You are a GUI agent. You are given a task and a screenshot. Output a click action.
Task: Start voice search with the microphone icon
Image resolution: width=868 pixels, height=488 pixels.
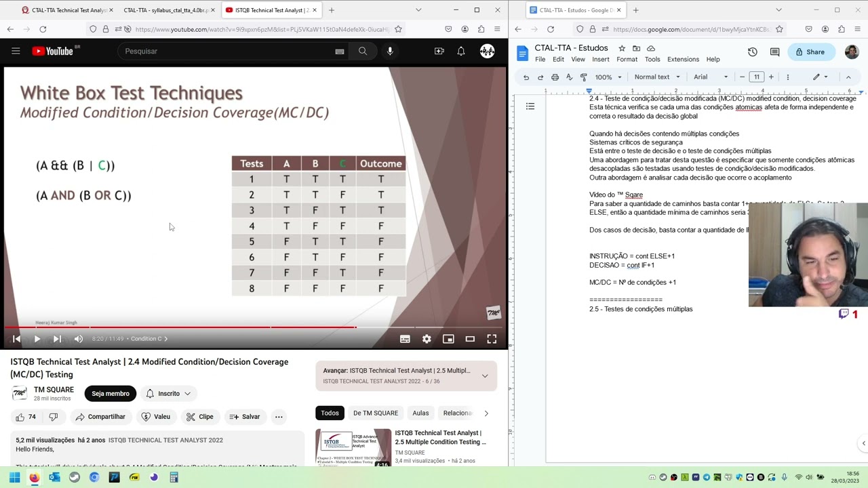tap(390, 51)
